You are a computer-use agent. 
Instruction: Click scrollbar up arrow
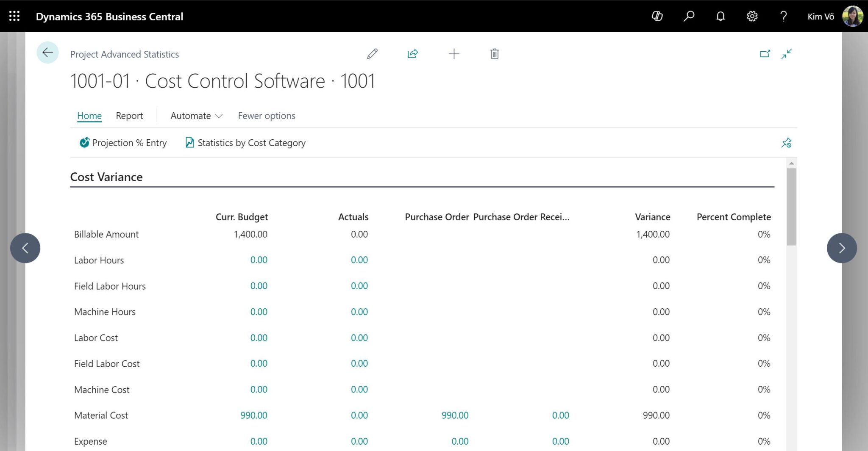(x=791, y=163)
